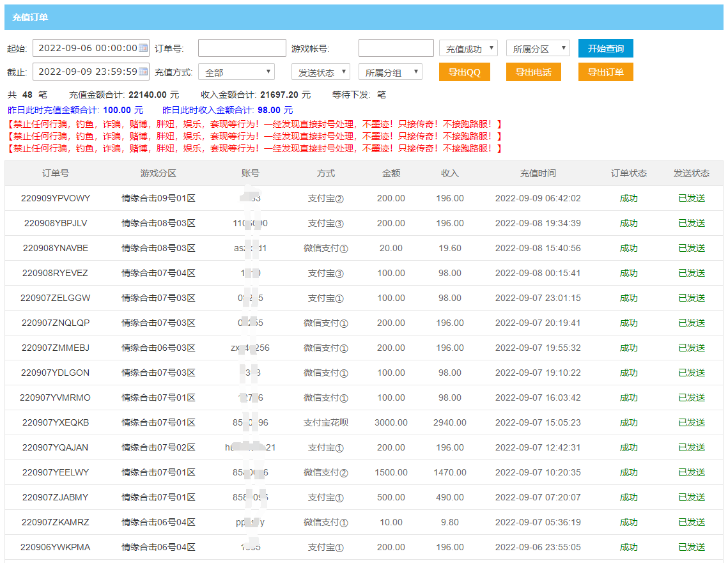Expand the 所属分组 dropdown

[390, 72]
